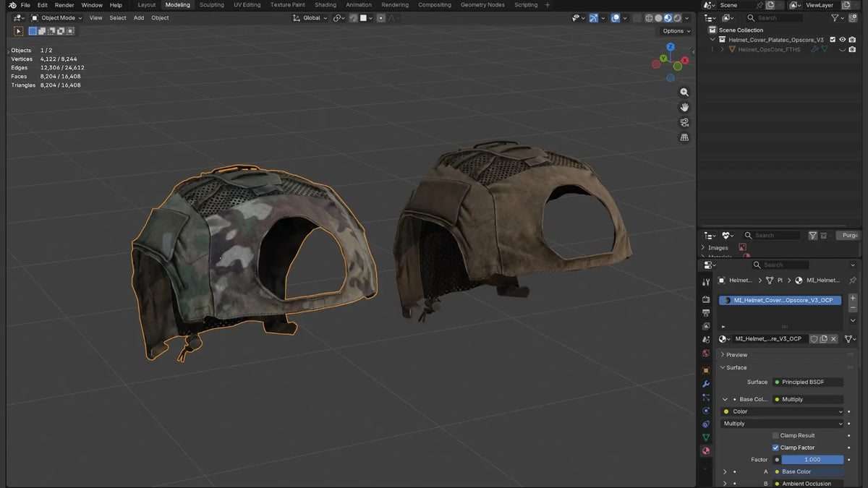Click the duplicate material icon beside shield

[823, 339]
